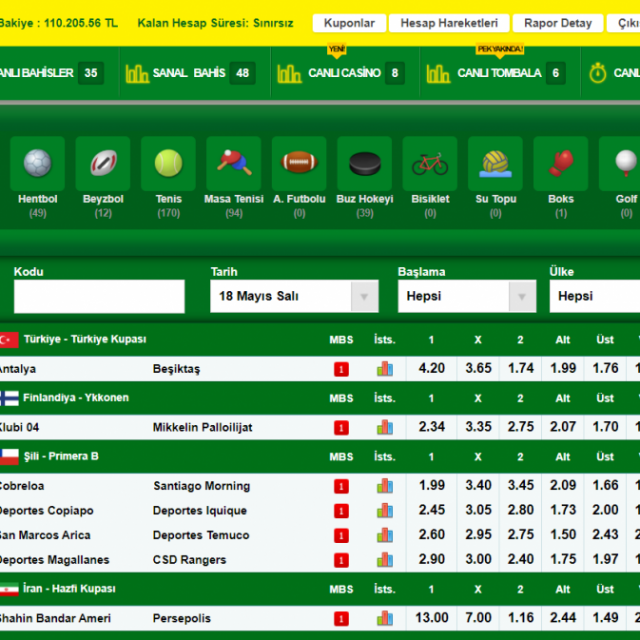The width and height of the screenshot is (640, 640).
Task: Click Şili - Primera B league header
Action: pos(61,456)
